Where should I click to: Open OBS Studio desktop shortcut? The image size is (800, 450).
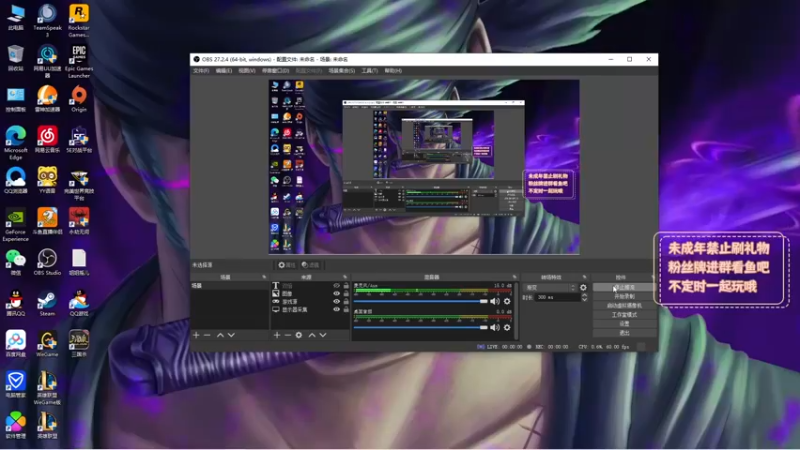pos(47,262)
